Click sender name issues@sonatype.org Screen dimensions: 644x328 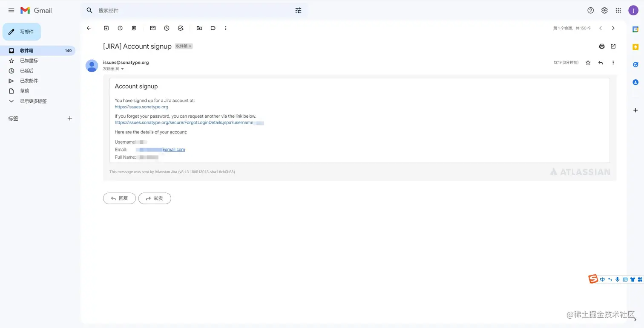tap(126, 62)
